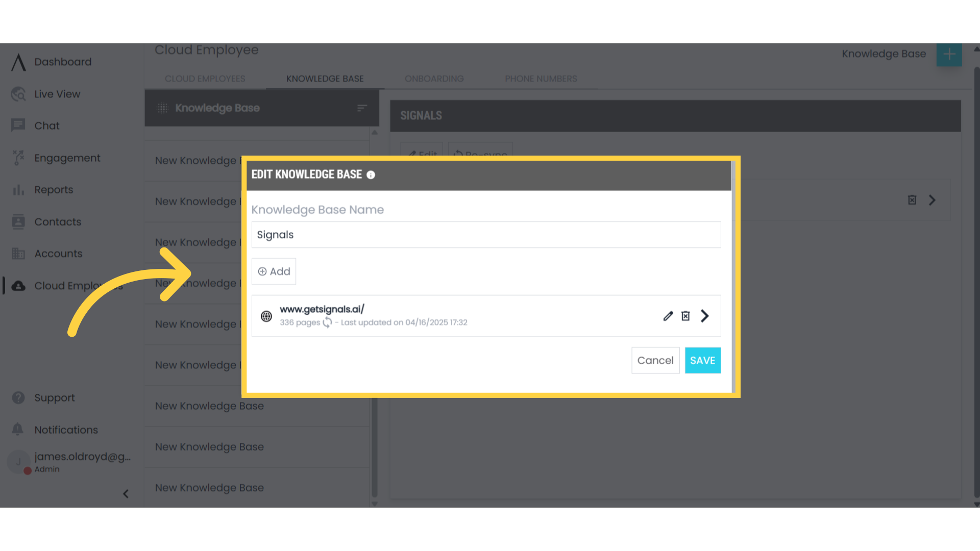Switch to Onboarding tab

[x=434, y=79]
